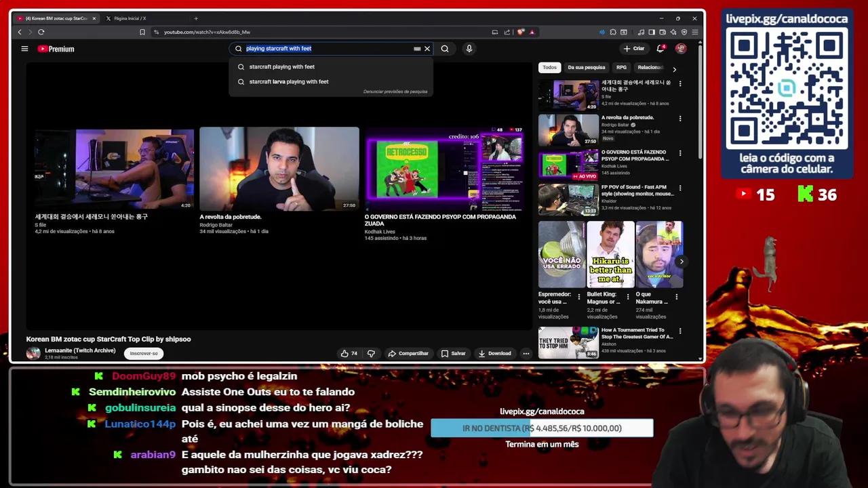The width and height of the screenshot is (868, 488).
Task: Click the Inscrever-se subscribe button
Action: [144, 353]
